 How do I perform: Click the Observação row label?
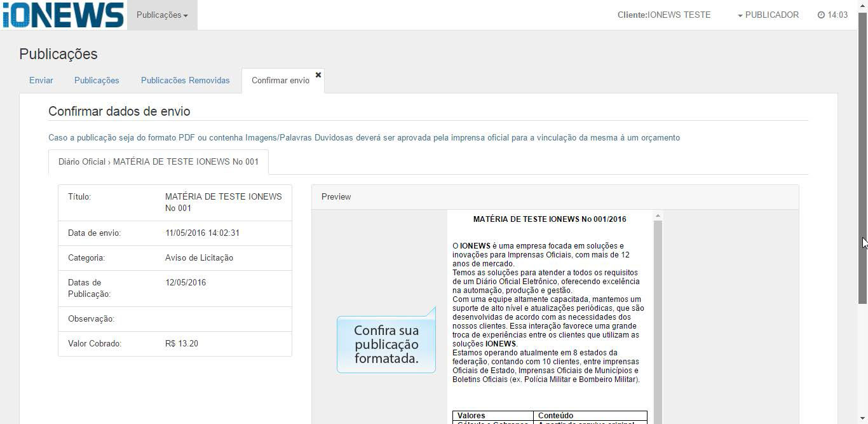(91, 318)
